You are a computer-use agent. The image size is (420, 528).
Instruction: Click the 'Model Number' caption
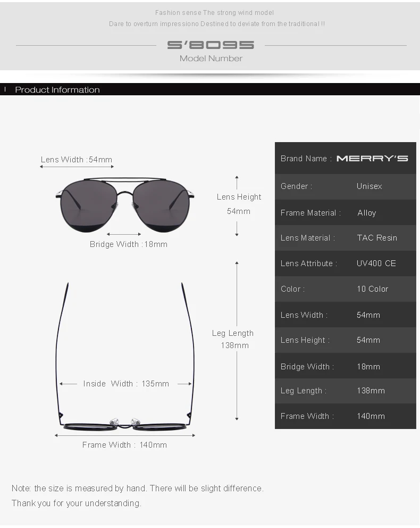coord(211,59)
